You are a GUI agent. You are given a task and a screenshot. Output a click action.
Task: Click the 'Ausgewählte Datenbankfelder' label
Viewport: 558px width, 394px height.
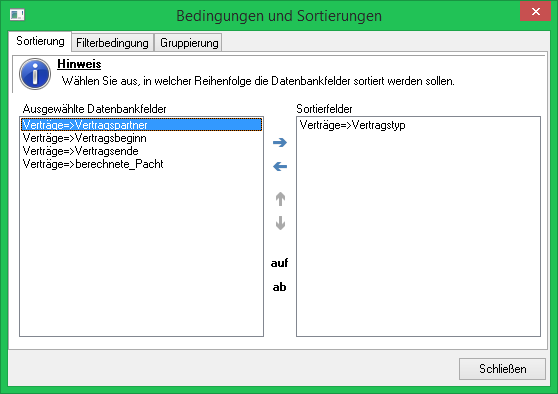coord(94,109)
